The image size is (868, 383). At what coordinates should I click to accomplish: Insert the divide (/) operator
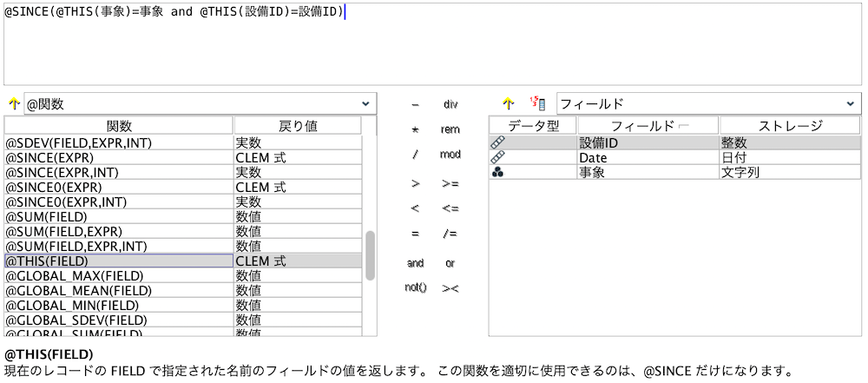pyautogui.click(x=415, y=155)
